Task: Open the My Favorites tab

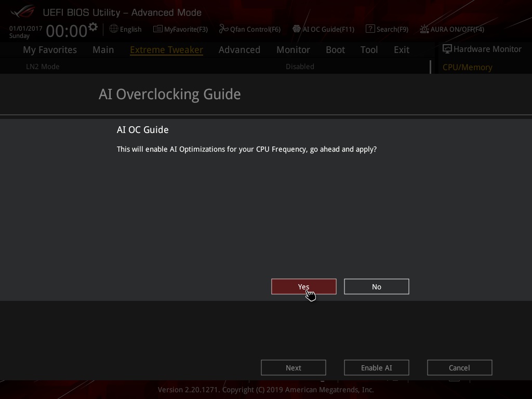Action: point(50,50)
